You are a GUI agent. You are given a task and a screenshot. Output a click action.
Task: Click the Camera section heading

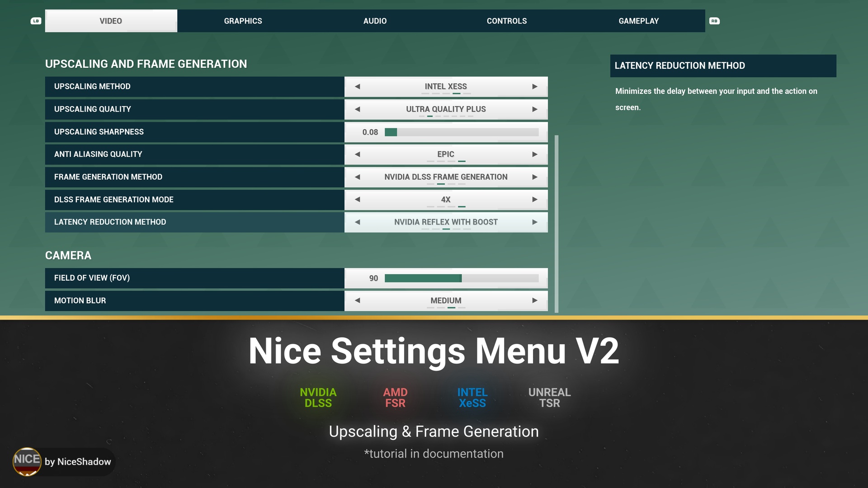[x=68, y=255]
